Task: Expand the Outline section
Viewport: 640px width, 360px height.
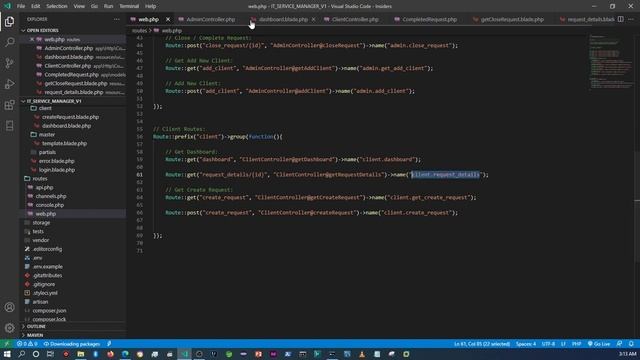Action: coord(36,327)
